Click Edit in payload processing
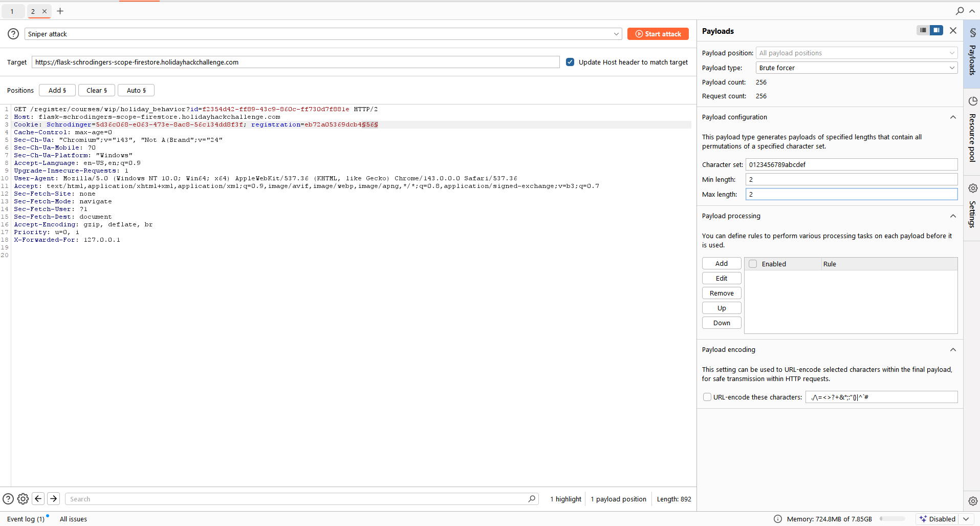The image size is (980, 526). (x=722, y=278)
